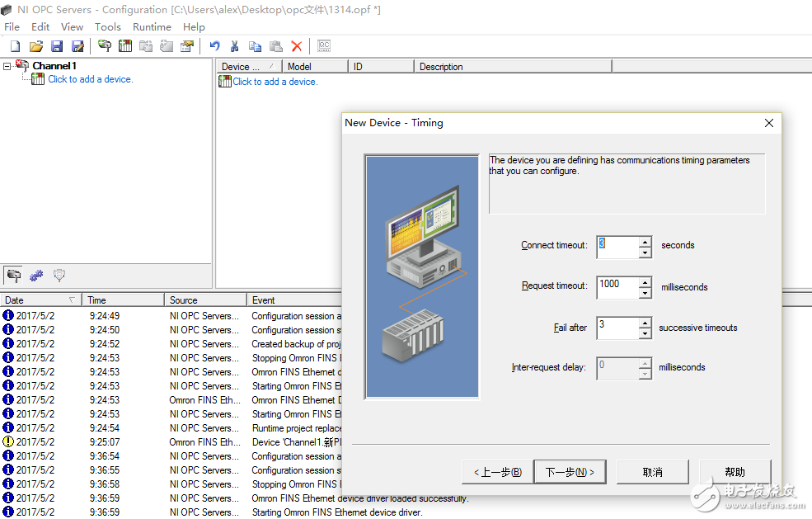
Task: Sort devices by the Device column header
Action: [249, 66]
